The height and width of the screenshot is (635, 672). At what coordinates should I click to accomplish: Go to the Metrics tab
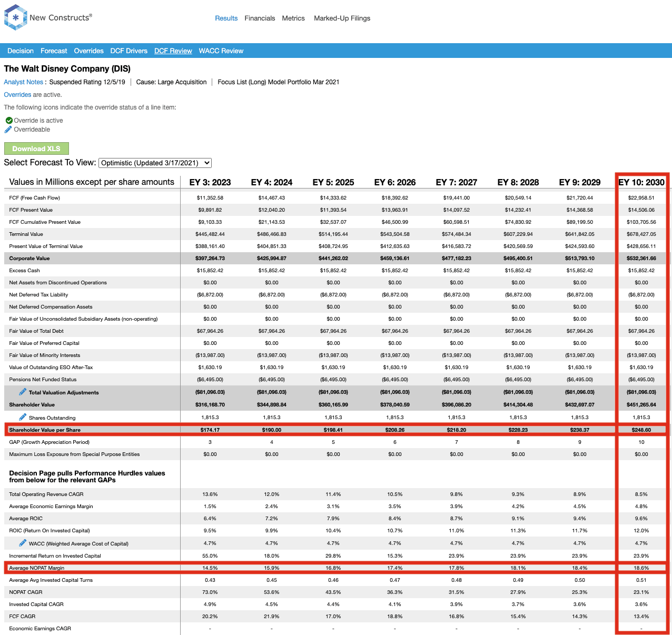click(293, 18)
